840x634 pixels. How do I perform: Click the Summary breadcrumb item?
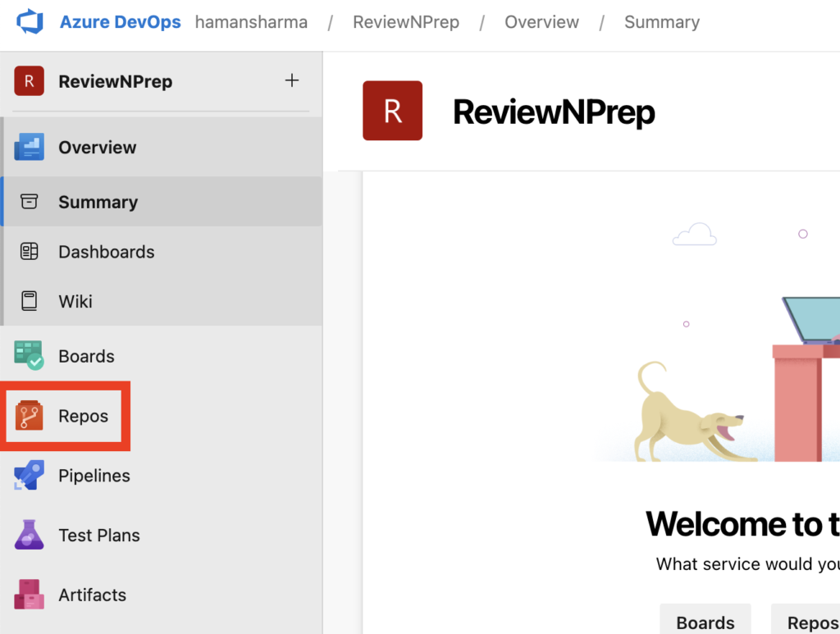click(662, 22)
